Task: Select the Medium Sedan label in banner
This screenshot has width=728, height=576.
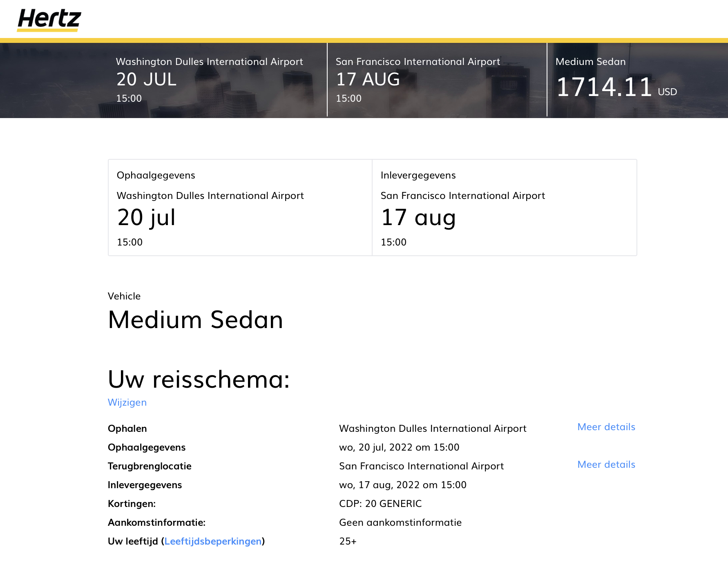Action: (x=590, y=62)
